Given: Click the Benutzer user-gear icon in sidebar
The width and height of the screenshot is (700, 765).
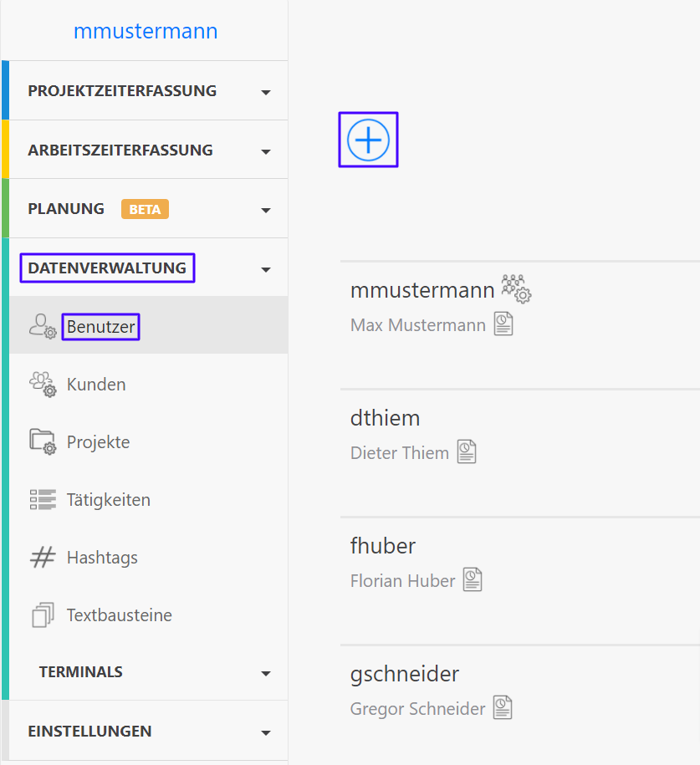Looking at the screenshot, I should (43, 326).
